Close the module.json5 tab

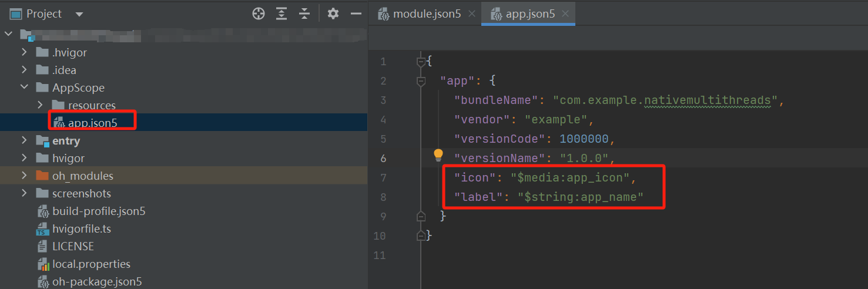[x=471, y=14]
